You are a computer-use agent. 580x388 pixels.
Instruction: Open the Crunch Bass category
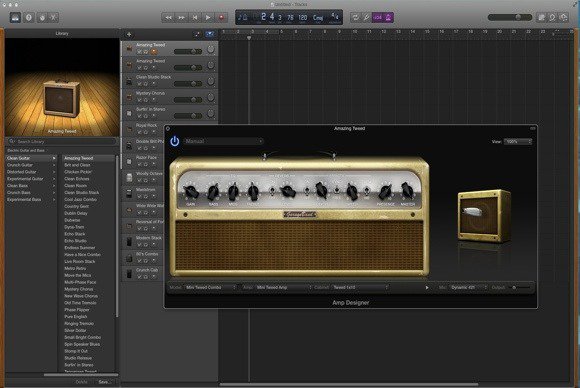point(31,193)
